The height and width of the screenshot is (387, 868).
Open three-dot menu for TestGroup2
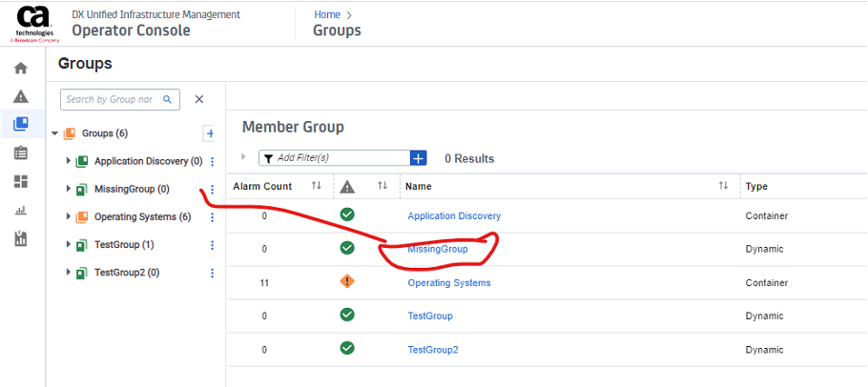[212, 273]
